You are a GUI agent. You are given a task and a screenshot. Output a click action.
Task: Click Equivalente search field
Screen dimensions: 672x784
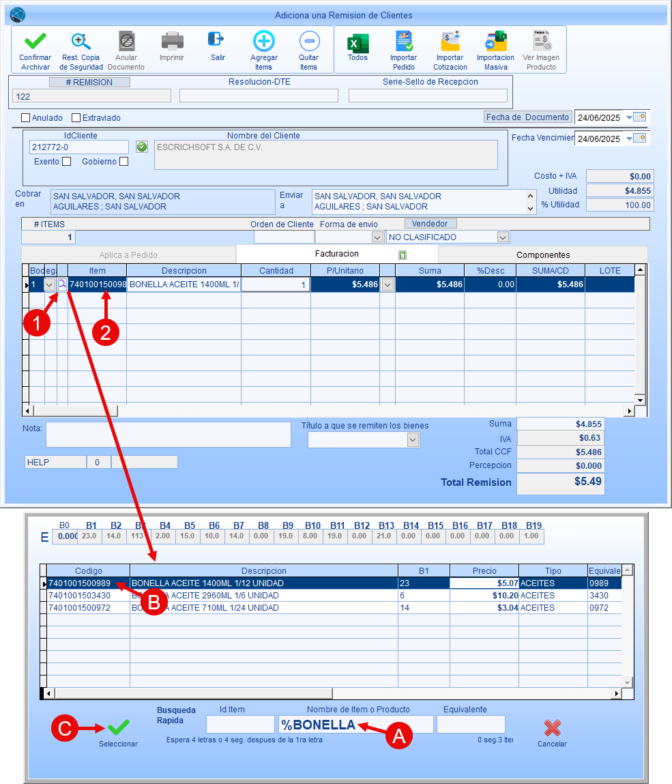471,725
